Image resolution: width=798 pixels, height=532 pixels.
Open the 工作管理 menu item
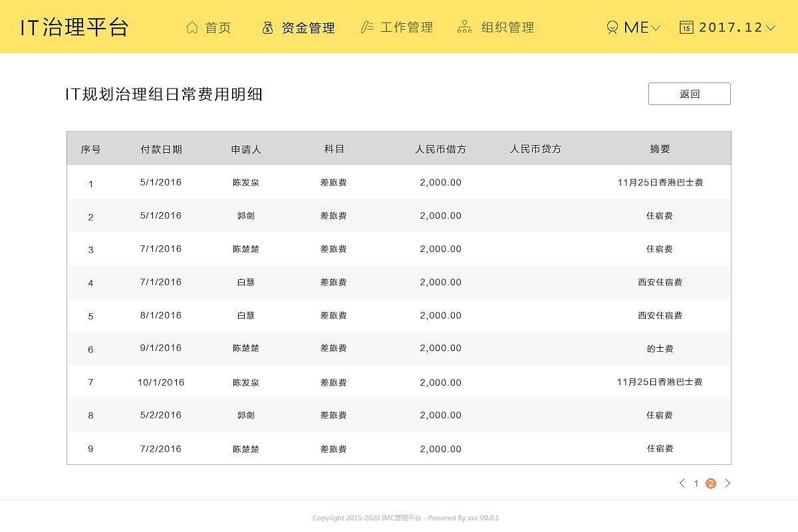406,27
